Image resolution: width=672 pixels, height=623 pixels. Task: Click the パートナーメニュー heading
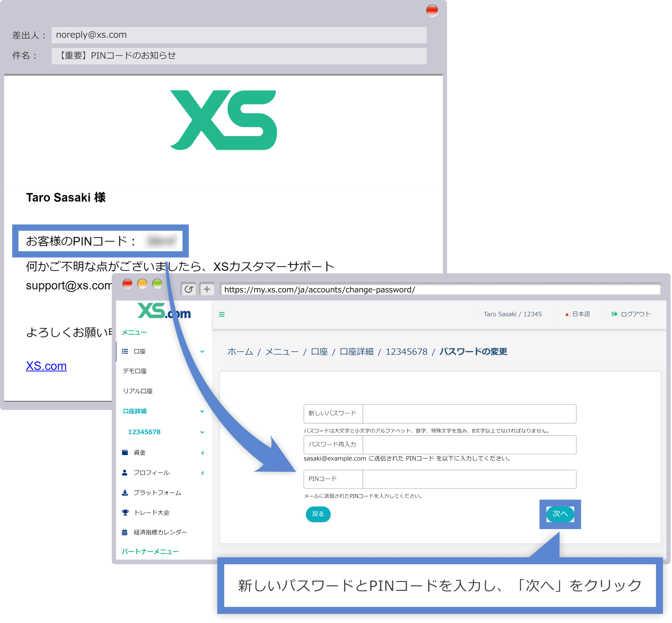(x=150, y=552)
